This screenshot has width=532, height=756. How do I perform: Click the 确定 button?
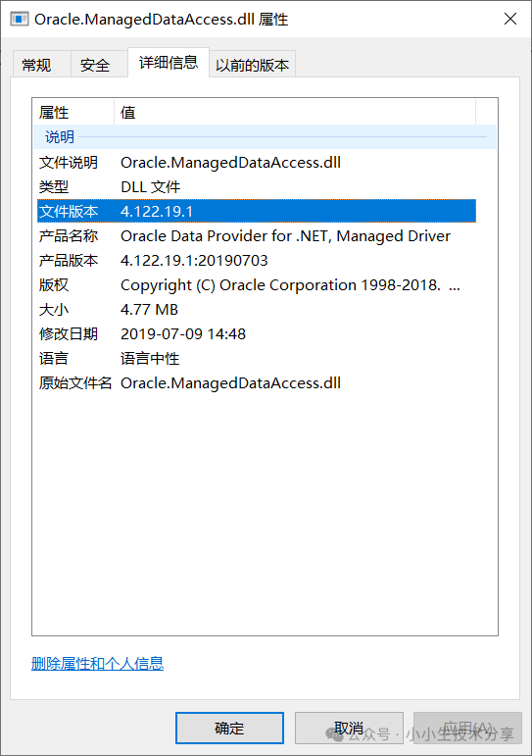[229, 728]
